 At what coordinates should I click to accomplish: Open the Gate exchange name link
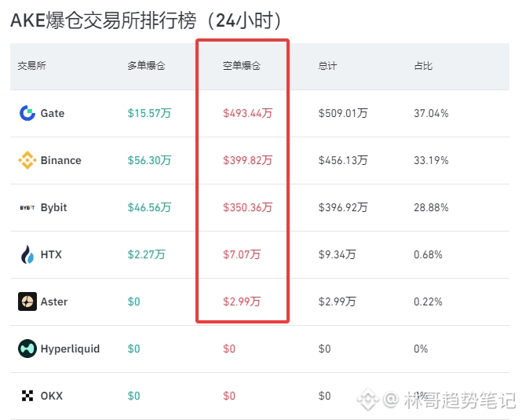pos(53,113)
